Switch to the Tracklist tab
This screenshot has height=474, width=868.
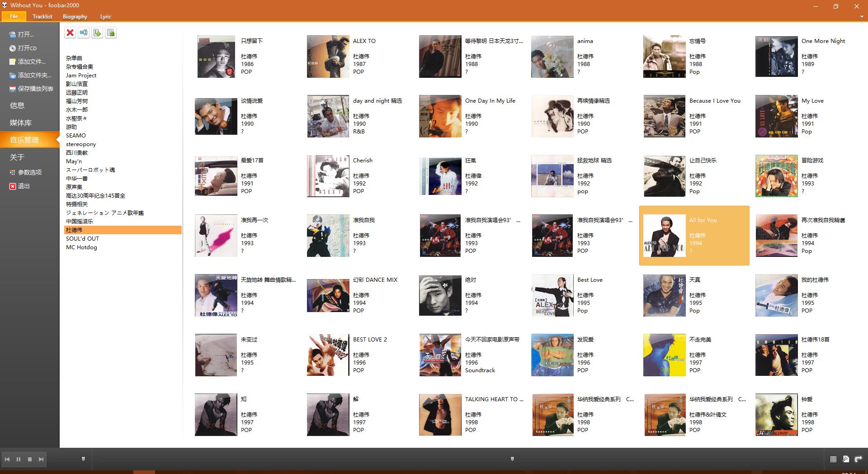point(42,16)
